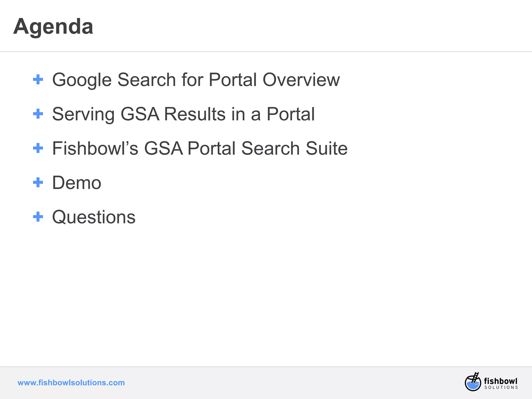Select the Google Search for Portal Overview item

pos(196,79)
